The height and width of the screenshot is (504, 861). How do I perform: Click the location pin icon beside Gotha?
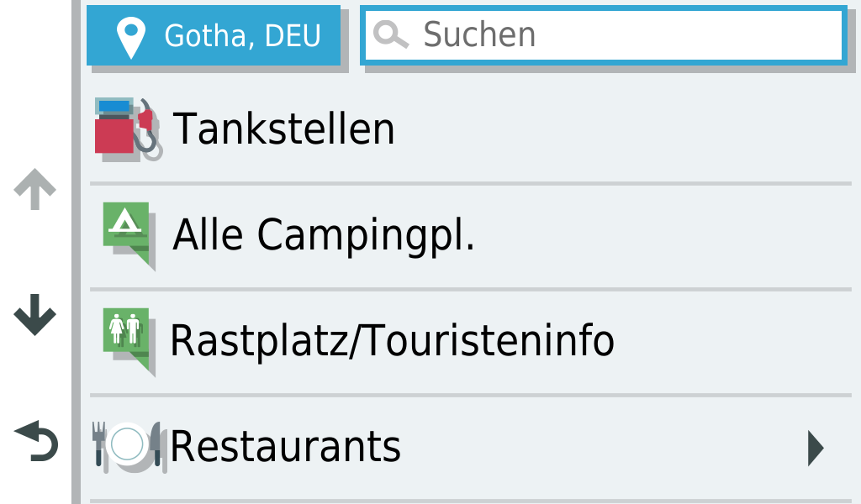131,36
